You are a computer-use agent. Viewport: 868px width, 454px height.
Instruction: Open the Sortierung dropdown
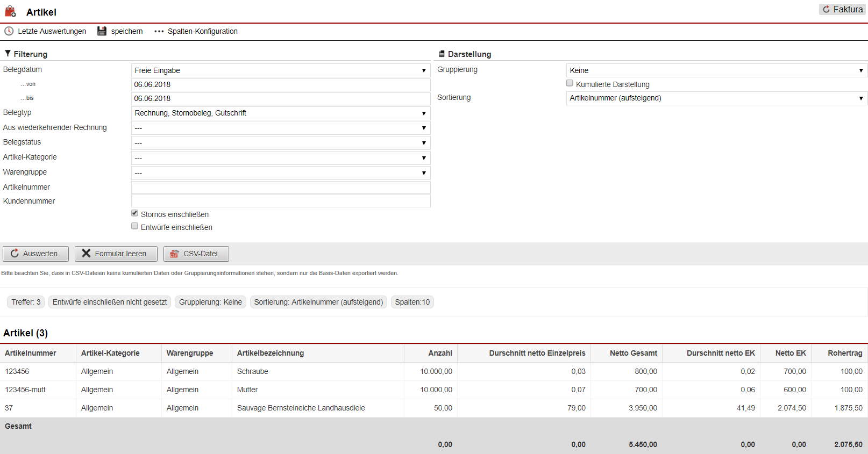pyautogui.click(x=717, y=98)
